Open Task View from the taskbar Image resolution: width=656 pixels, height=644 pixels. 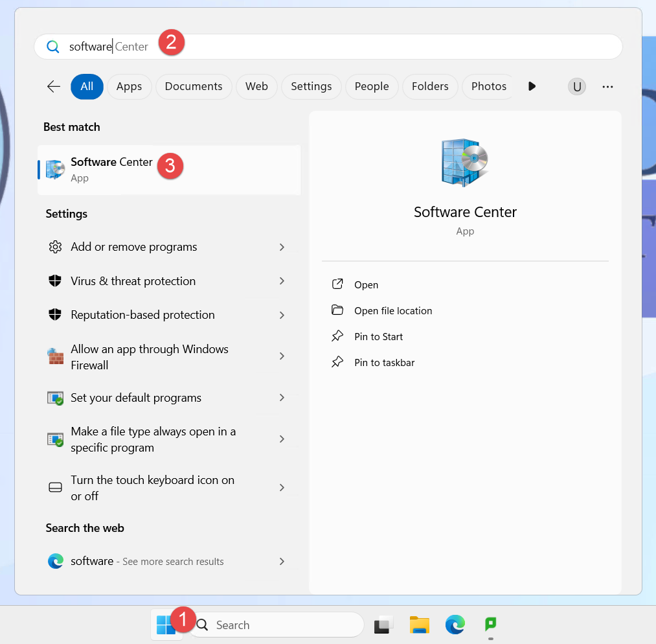point(383,625)
